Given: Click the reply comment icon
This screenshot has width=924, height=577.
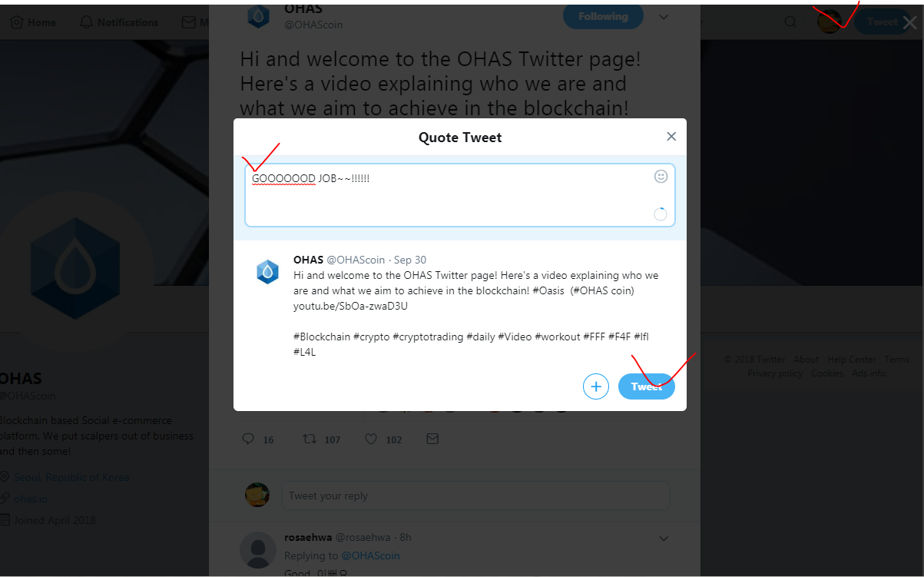Looking at the screenshot, I should point(248,439).
